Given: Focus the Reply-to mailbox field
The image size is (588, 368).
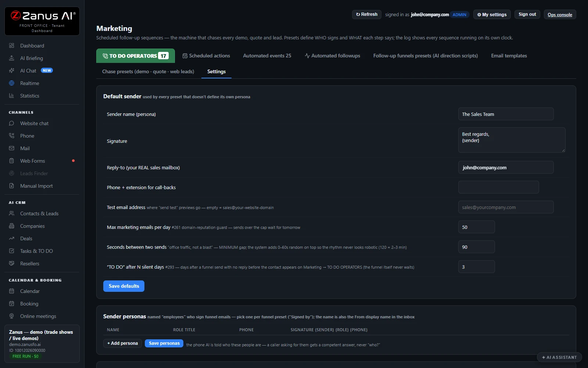Looking at the screenshot, I should pos(506,167).
